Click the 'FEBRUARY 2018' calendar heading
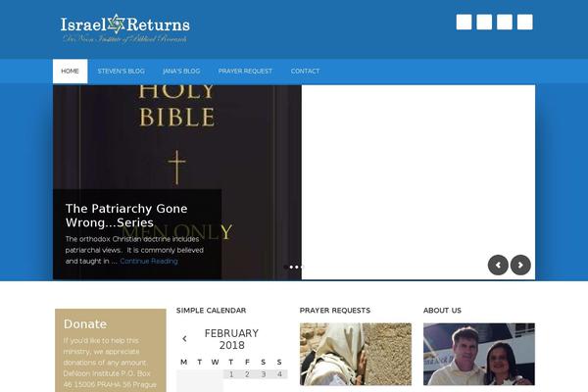This screenshot has height=392, width=588. (231, 339)
